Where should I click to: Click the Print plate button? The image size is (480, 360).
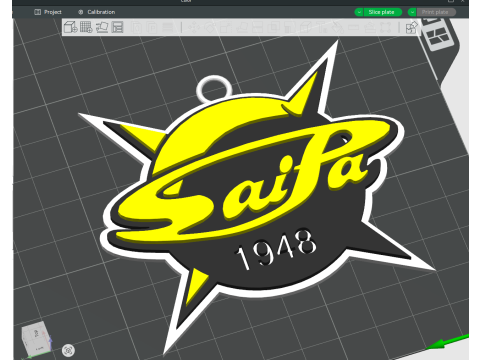pos(436,12)
